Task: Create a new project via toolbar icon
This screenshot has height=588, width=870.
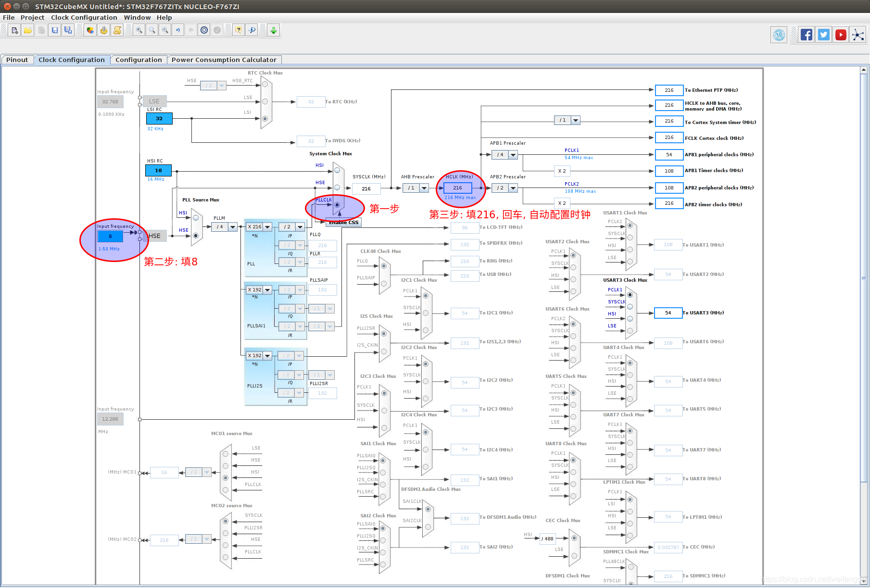Action: pos(15,30)
